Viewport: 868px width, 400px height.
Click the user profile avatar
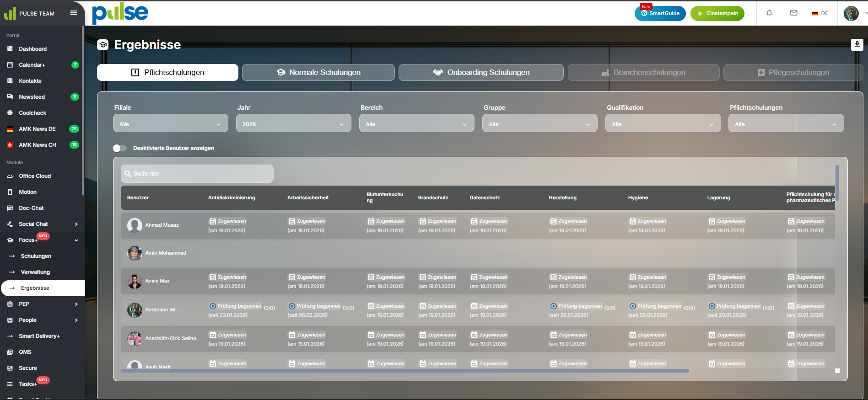tap(851, 13)
